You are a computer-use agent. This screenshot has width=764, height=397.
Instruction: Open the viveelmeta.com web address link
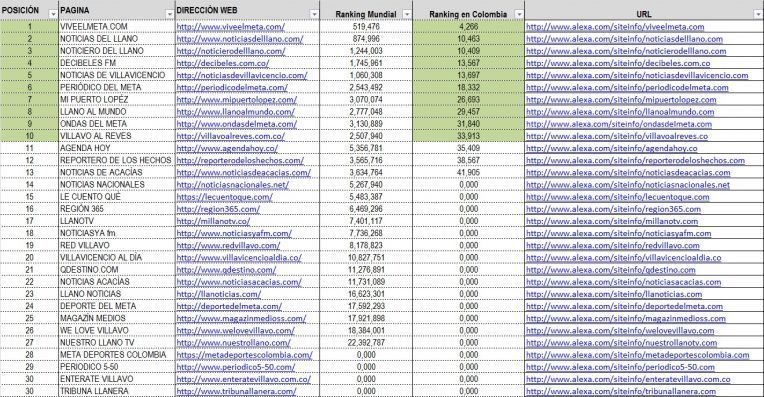click(x=230, y=27)
